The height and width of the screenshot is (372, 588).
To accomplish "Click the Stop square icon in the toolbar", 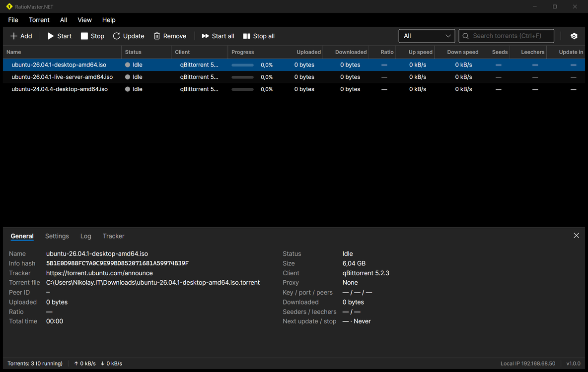I will click(x=84, y=36).
